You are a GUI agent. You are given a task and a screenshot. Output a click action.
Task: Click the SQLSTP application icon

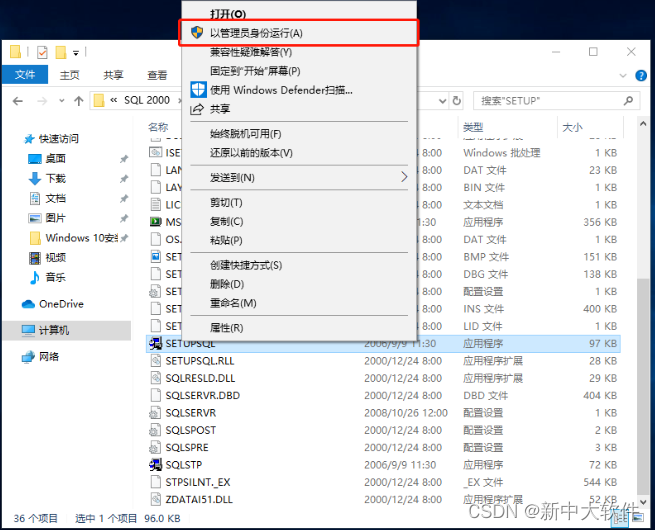[155, 465]
